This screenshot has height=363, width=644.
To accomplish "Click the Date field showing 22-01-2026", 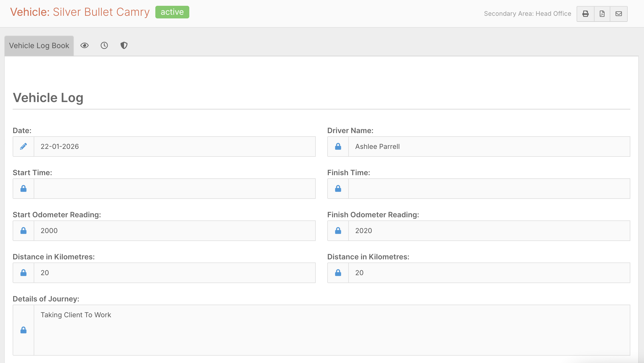I will [175, 147].
